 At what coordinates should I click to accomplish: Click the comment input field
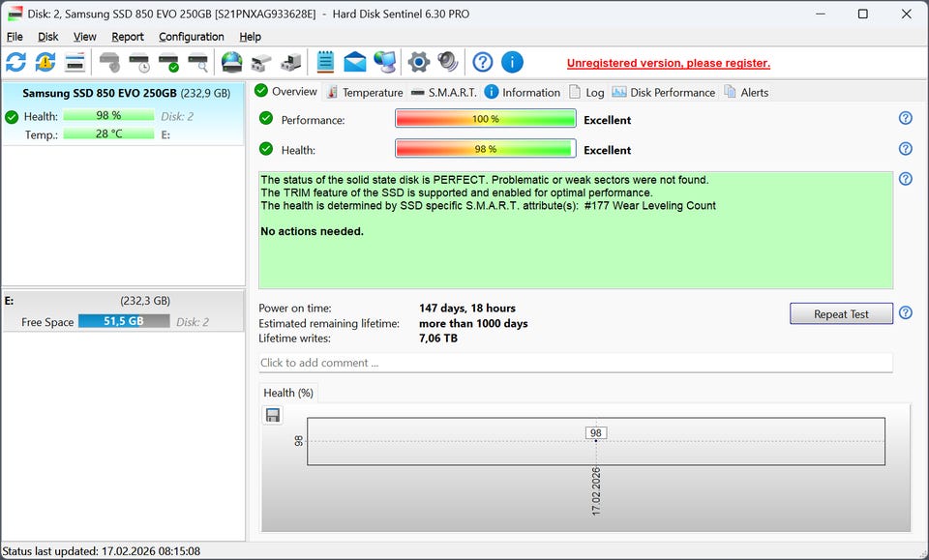575,363
